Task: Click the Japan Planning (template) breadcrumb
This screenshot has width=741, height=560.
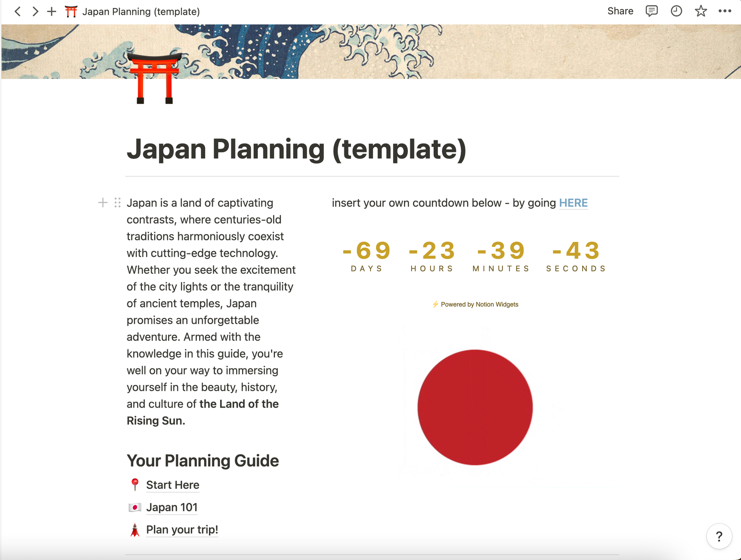Action: 141,11
